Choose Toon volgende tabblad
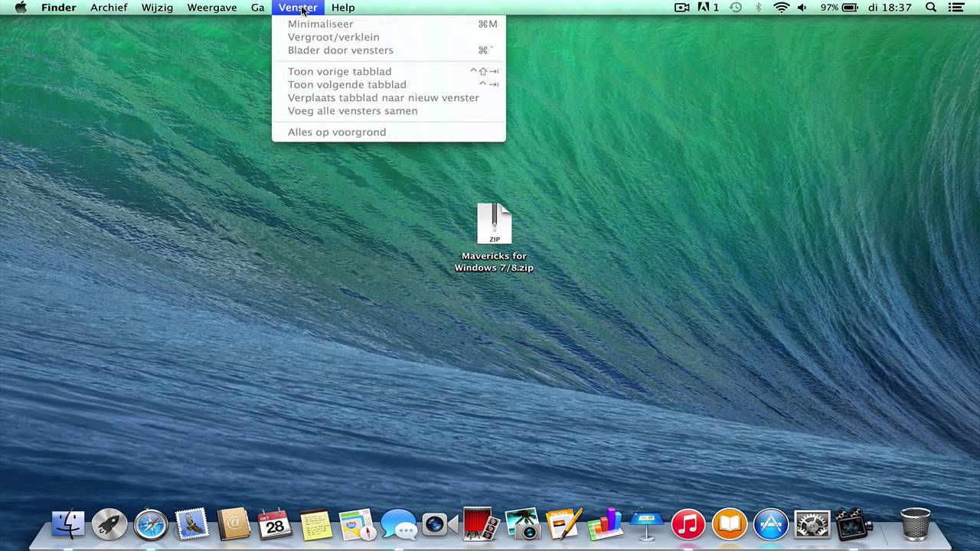Image resolution: width=980 pixels, height=551 pixels. tap(389, 84)
